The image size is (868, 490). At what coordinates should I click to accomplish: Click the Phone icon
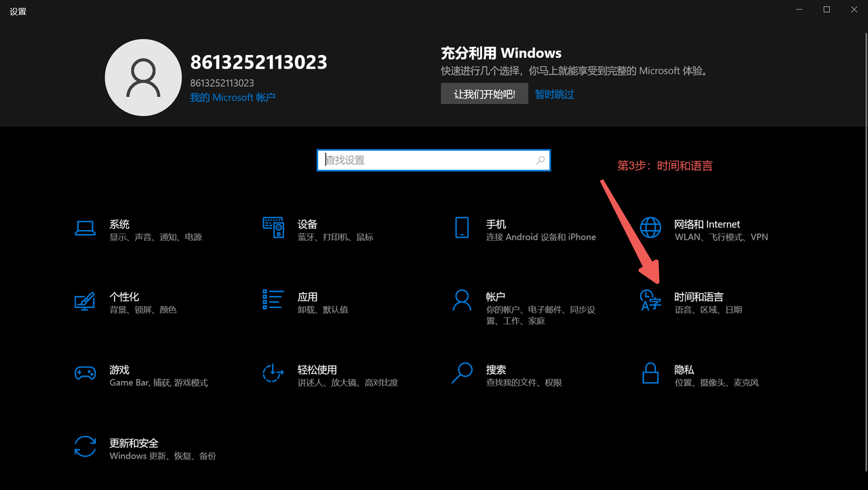(x=462, y=227)
